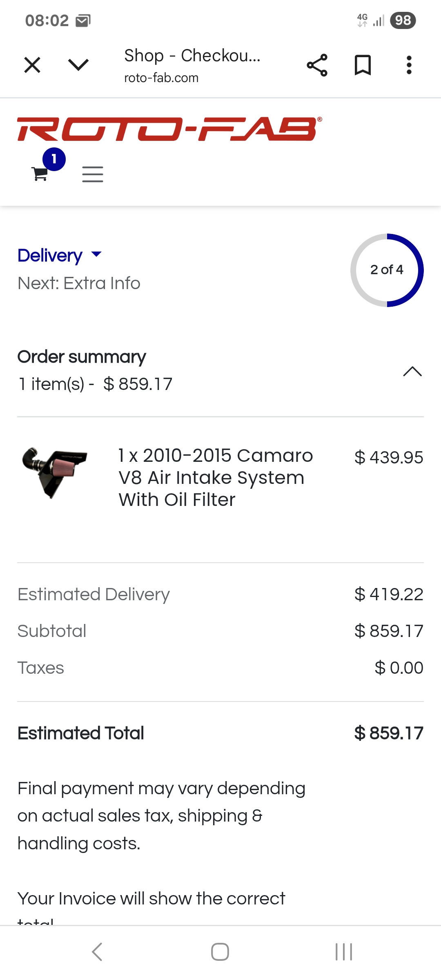Tap the Shop - Checkout page title
The width and height of the screenshot is (441, 980).
tap(192, 56)
